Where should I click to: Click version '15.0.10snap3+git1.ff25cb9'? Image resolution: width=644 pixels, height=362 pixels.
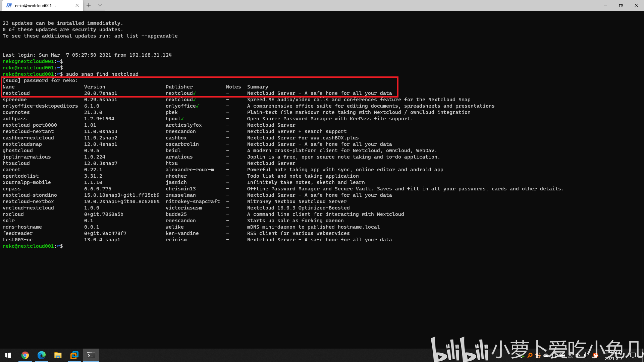tap(122, 195)
